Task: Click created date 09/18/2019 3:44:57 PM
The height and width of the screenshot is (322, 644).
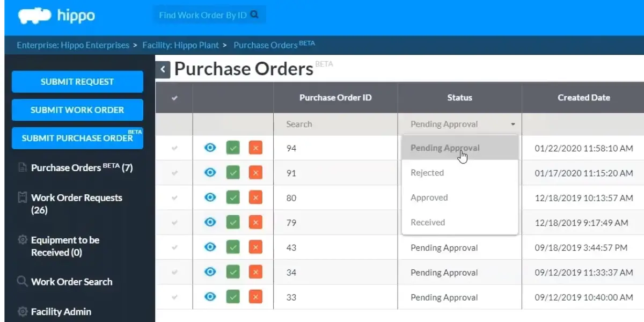Action: tap(581, 247)
